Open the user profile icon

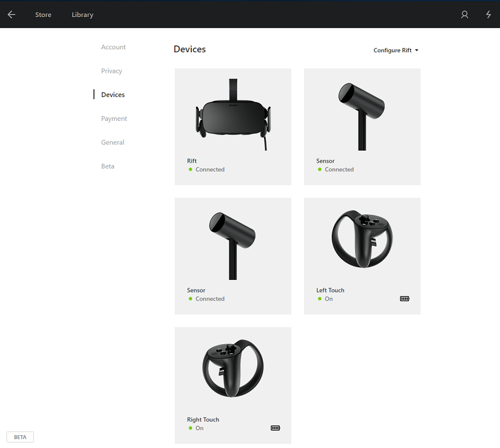[464, 15]
